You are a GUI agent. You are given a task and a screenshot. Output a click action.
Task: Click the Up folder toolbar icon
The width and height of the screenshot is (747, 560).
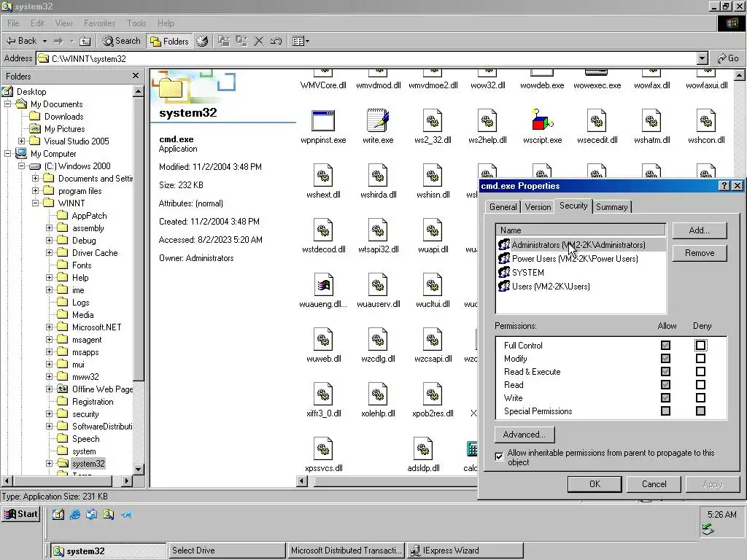coord(85,41)
